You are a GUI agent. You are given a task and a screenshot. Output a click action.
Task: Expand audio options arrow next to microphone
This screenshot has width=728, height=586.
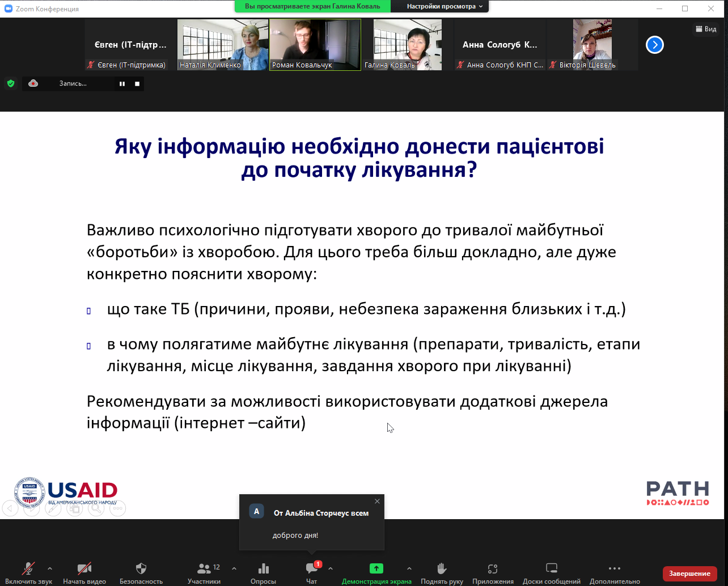50,568
